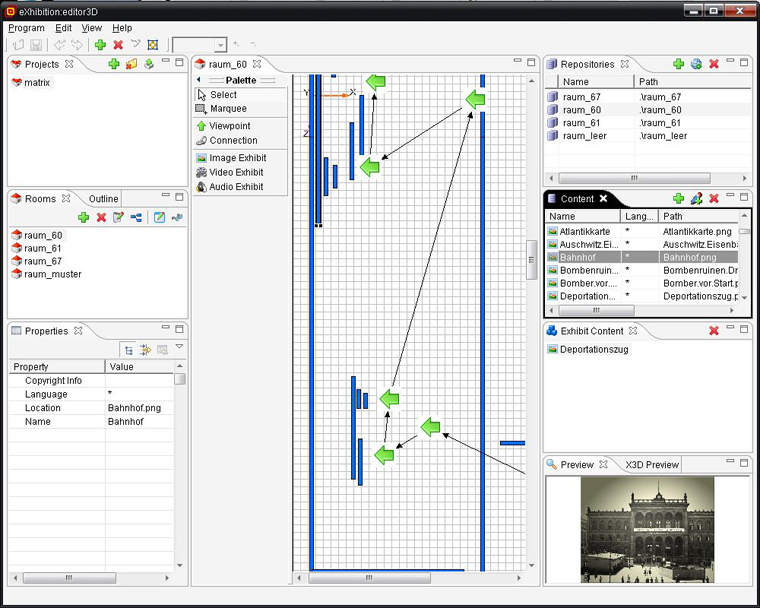Viewport: 760px width, 608px height.
Task: Collapse the Palette with its left arrow
Action: (x=199, y=80)
